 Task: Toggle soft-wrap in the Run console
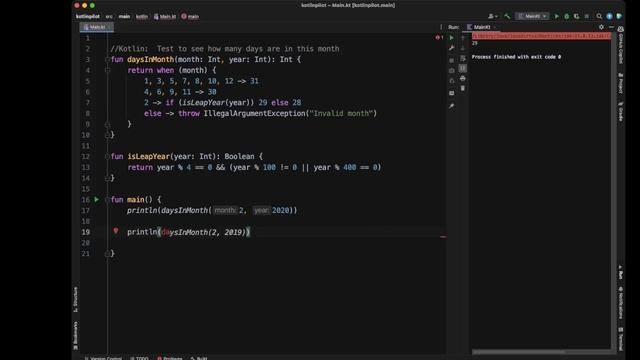point(462,58)
